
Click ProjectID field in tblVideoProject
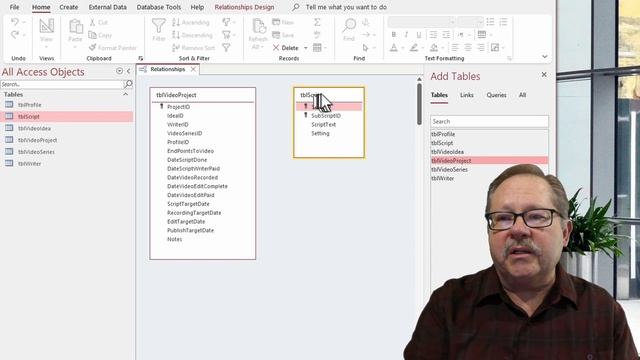click(x=178, y=107)
